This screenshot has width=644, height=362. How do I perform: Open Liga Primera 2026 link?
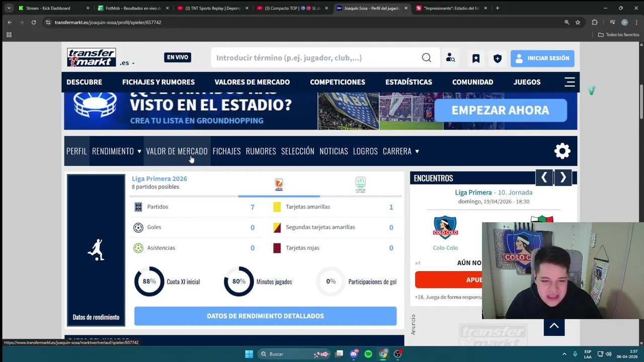point(159,178)
